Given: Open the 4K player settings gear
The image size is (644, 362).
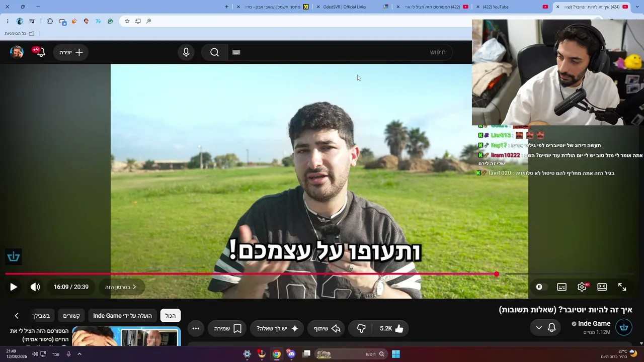Looking at the screenshot, I should pos(582,287).
